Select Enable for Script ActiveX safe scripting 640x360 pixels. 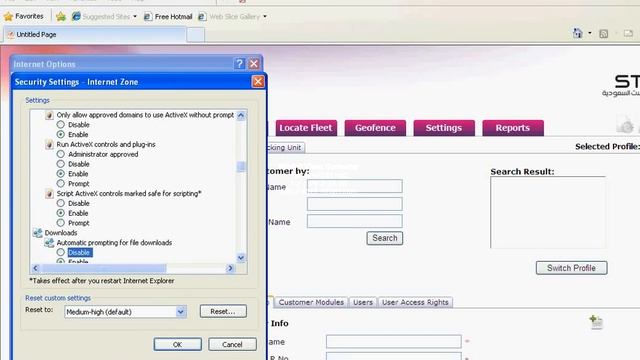[61, 213]
